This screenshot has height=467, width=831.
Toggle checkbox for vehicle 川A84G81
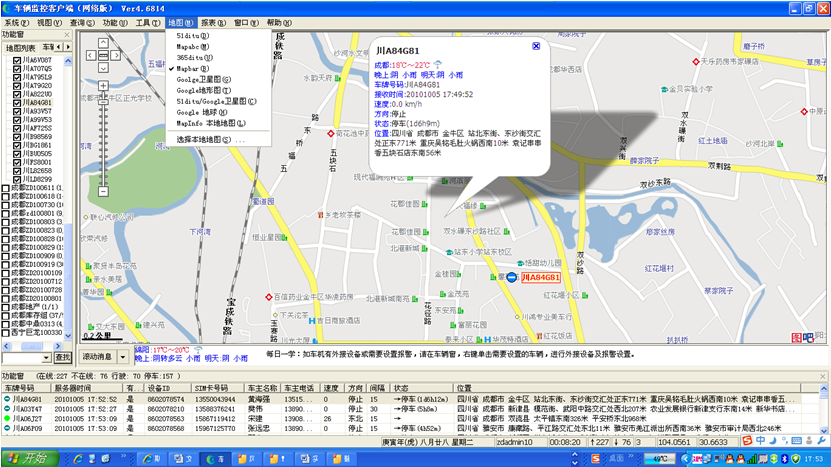[x=17, y=102]
